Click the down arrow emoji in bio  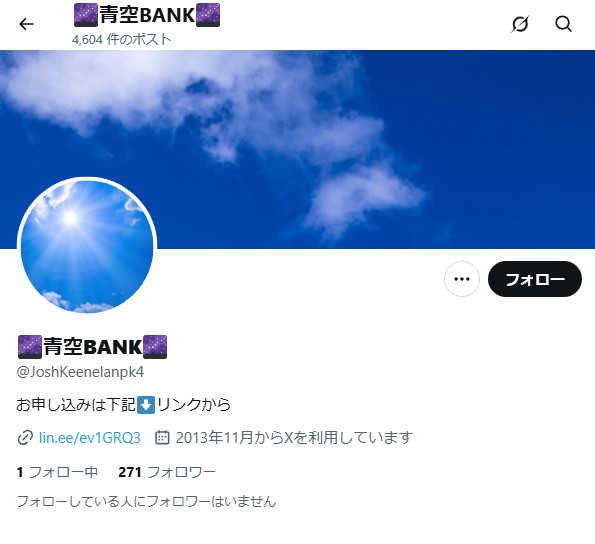coord(146,405)
